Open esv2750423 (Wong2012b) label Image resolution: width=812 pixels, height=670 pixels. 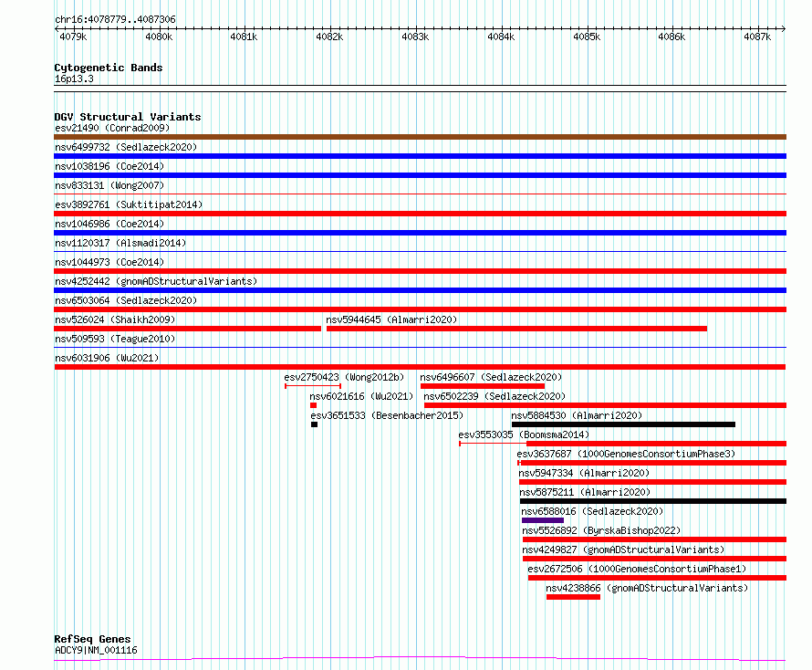click(344, 377)
